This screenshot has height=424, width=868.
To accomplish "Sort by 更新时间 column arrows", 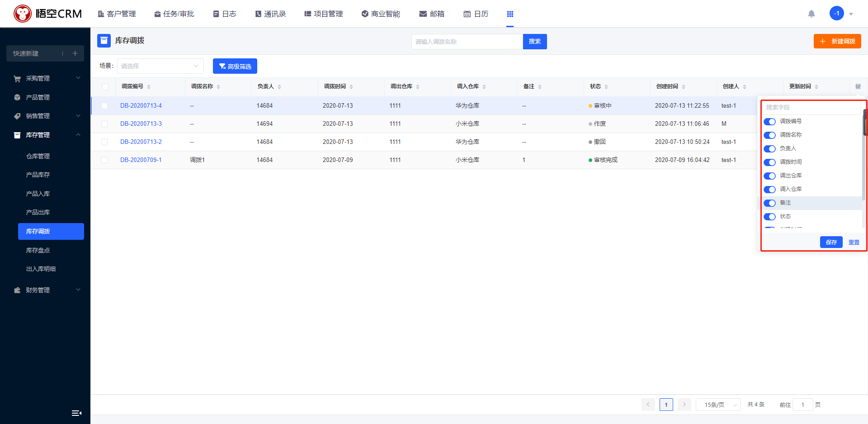I will [x=816, y=86].
